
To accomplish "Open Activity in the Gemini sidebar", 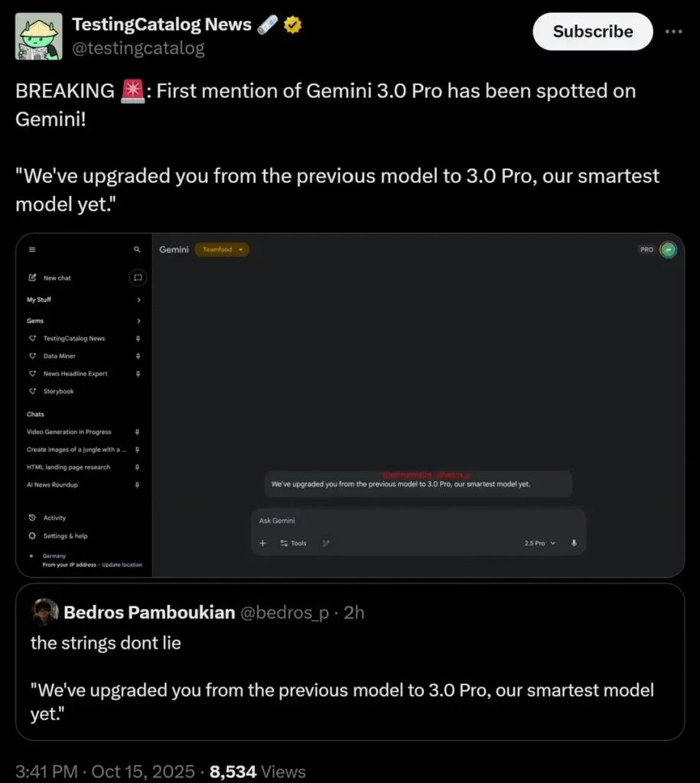I will tap(54, 518).
